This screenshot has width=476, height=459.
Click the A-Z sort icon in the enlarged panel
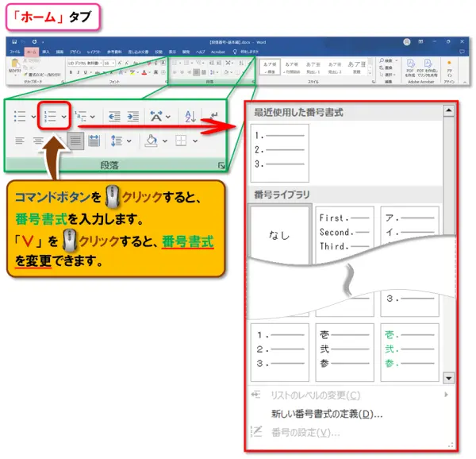point(190,117)
